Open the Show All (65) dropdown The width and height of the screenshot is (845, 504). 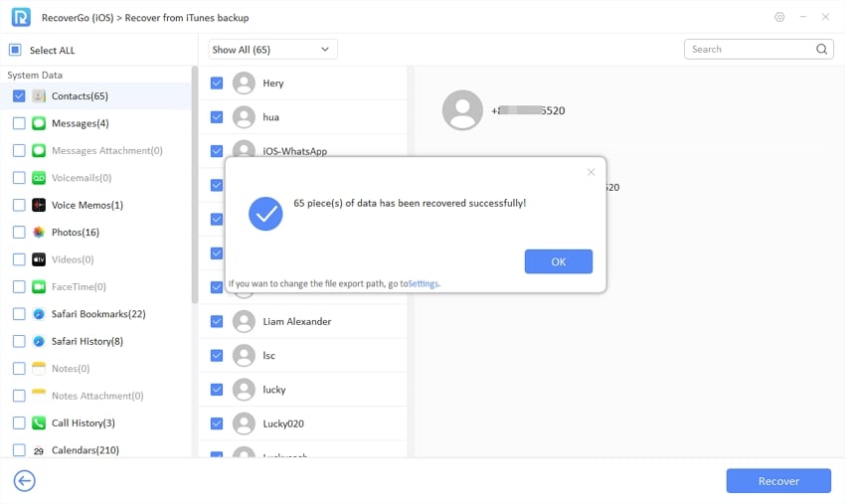coord(272,49)
